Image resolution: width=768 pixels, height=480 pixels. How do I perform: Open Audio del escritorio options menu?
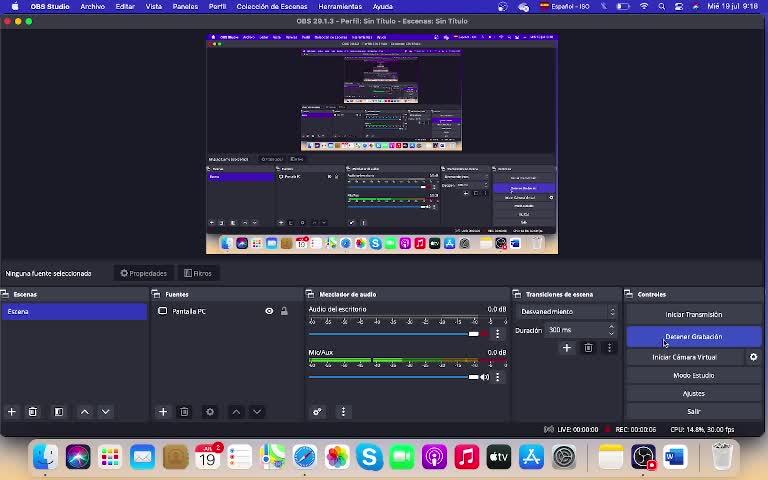498,334
